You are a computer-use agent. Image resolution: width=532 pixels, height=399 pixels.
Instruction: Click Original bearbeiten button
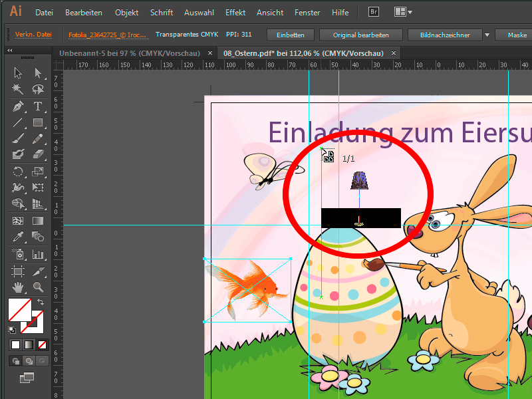pyautogui.click(x=360, y=35)
